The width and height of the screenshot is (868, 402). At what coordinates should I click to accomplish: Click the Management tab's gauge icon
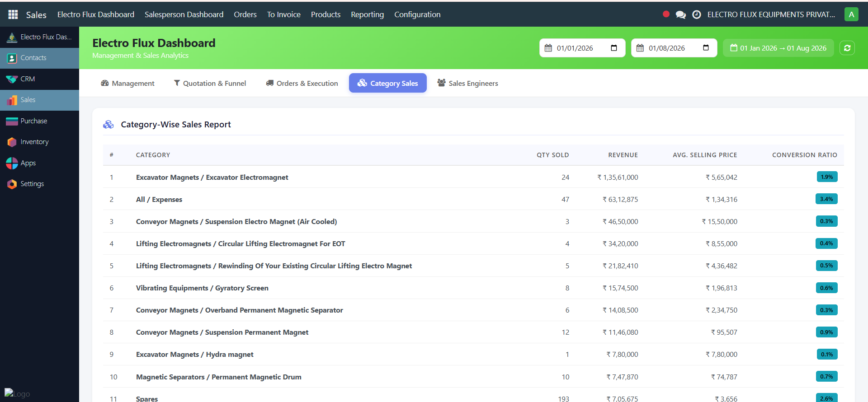coord(105,83)
